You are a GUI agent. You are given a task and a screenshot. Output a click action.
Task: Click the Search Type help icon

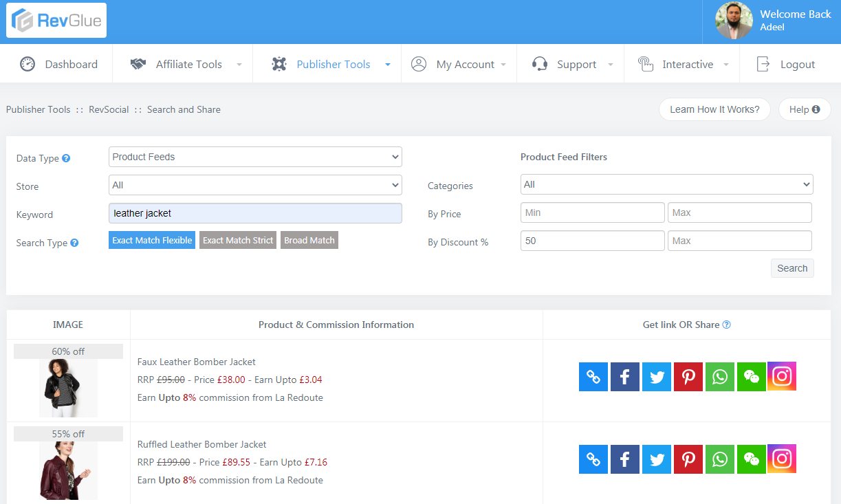tap(74, 243)
